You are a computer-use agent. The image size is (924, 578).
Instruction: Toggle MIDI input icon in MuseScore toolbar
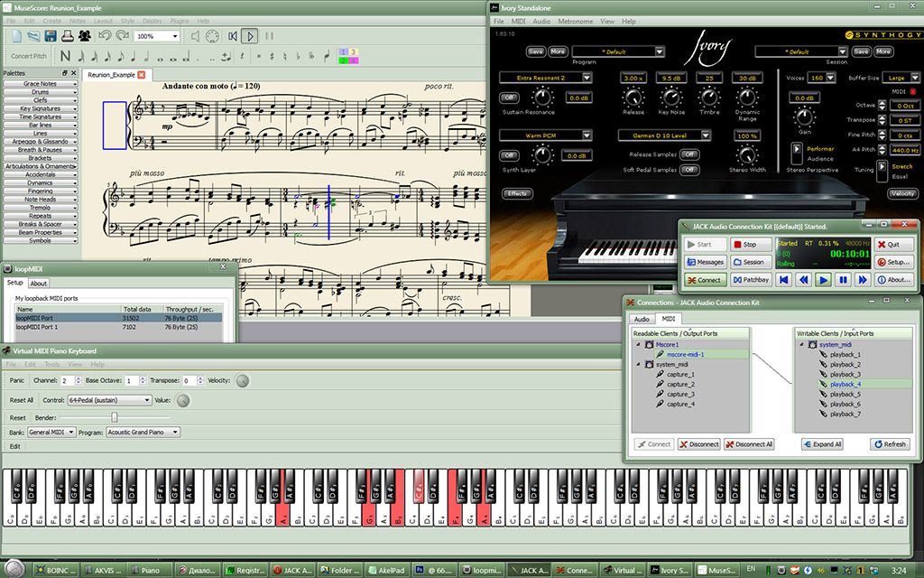(x=212, y=36)
